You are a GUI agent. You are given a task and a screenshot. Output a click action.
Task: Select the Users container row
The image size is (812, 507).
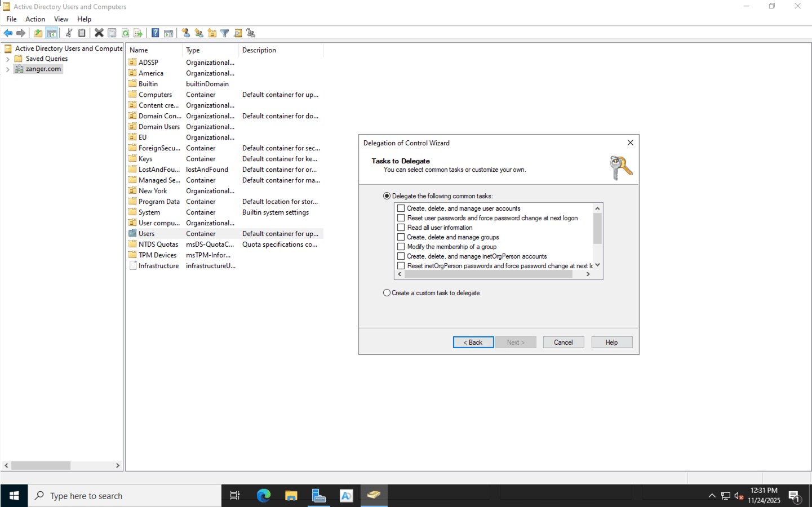pos(225,234)
